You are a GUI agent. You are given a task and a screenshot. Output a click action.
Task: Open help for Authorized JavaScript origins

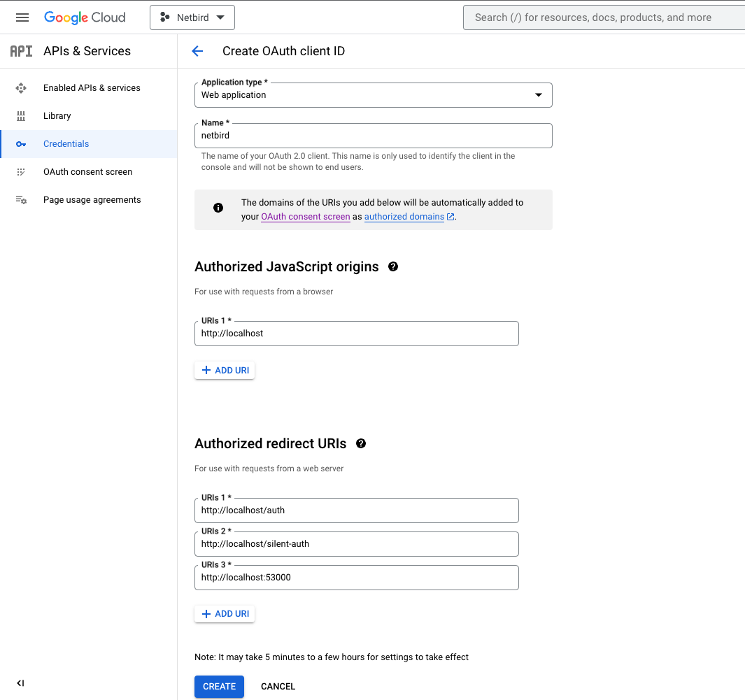pyautogui.click(x=392, y=266)
